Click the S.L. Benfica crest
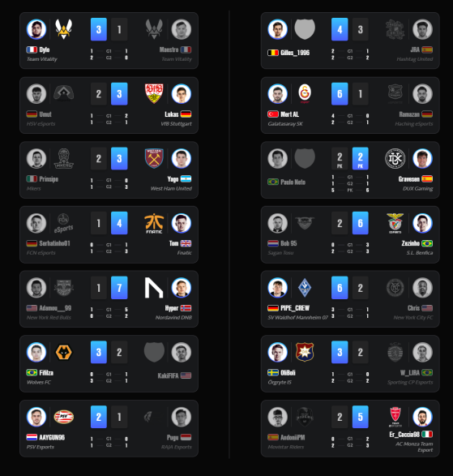This screenshot has height=476, width=453. pos(395,223)
